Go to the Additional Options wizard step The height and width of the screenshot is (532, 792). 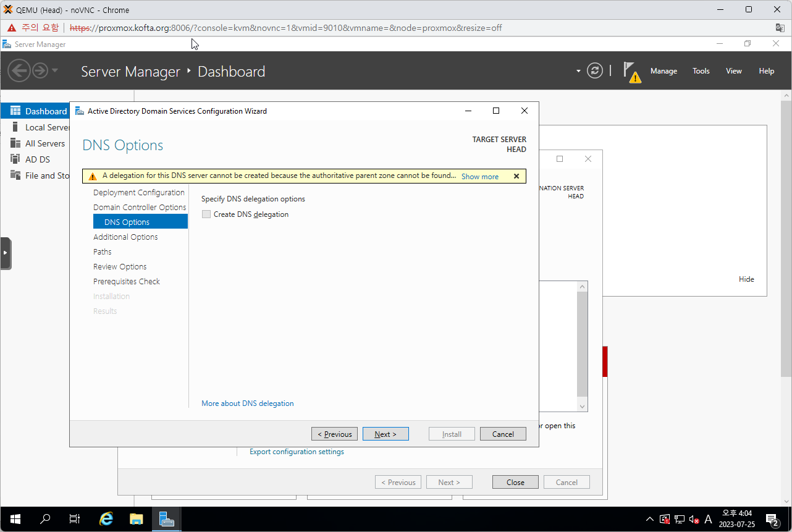pyautogui.click(x=125, y=237)
